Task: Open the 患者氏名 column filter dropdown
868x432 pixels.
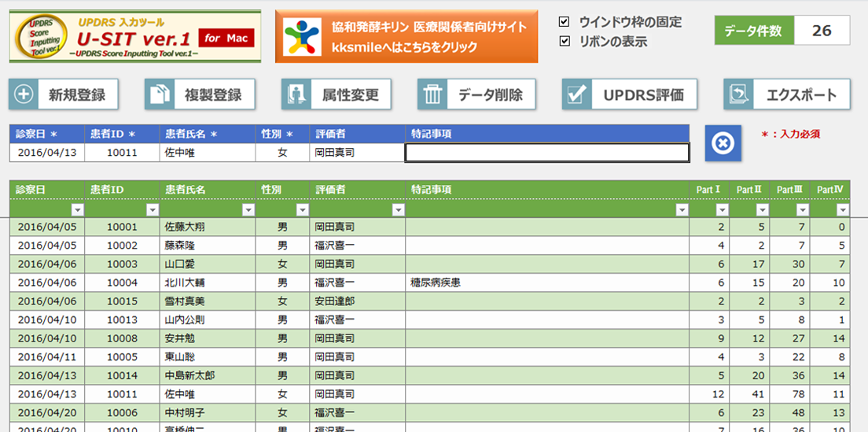Action: [x=248, y=210]
